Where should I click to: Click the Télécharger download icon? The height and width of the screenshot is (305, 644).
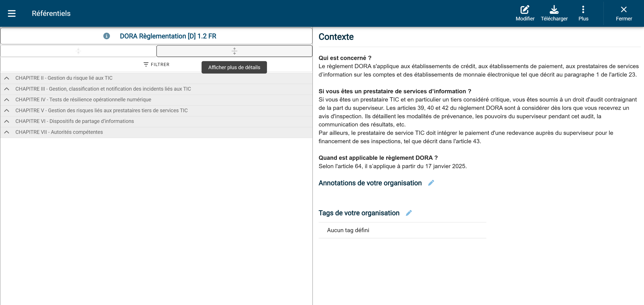click(554, 10)
